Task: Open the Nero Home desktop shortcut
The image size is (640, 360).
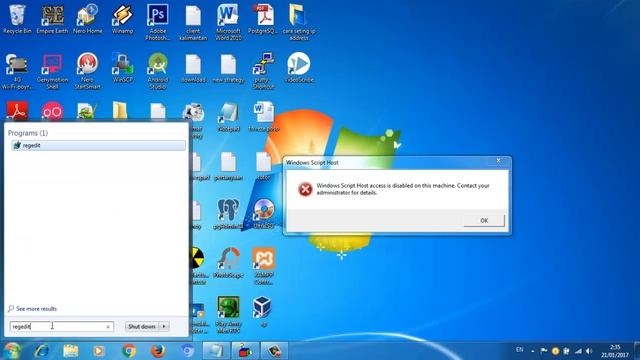Action: [x=87, y=19]
